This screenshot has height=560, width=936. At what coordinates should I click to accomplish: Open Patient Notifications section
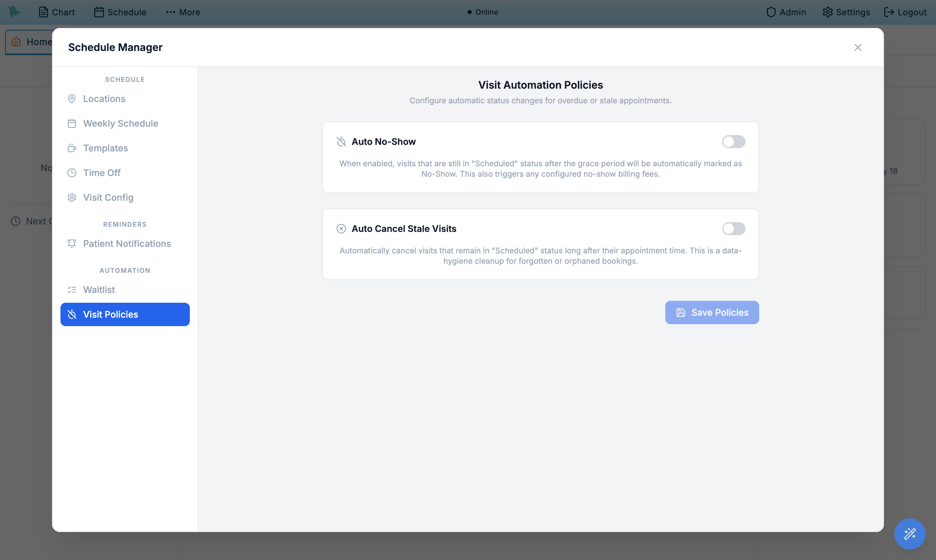125,244
